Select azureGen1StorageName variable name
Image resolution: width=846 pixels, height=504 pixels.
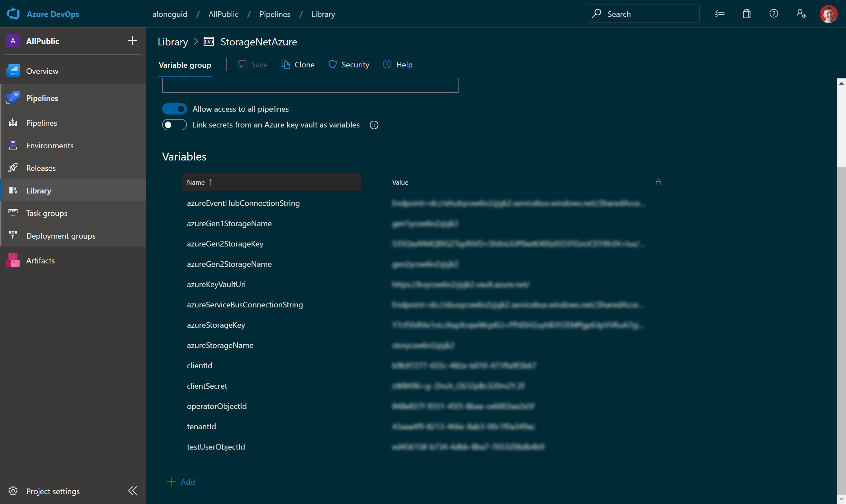229,223
